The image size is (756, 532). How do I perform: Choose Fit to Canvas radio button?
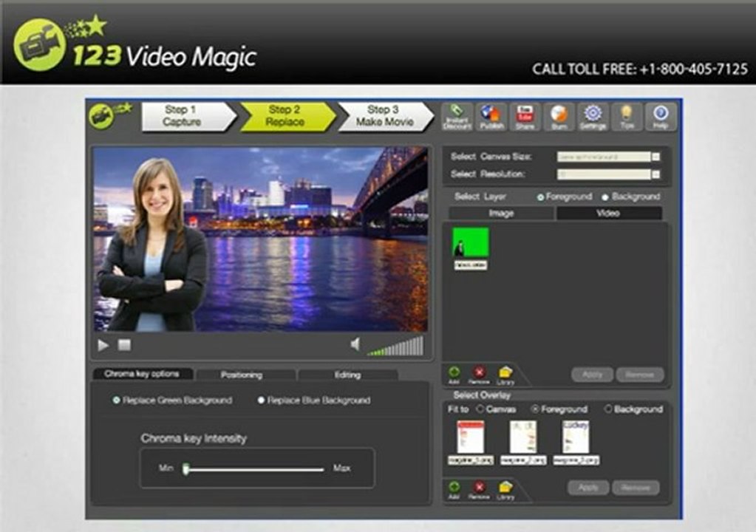pos(480,409)
